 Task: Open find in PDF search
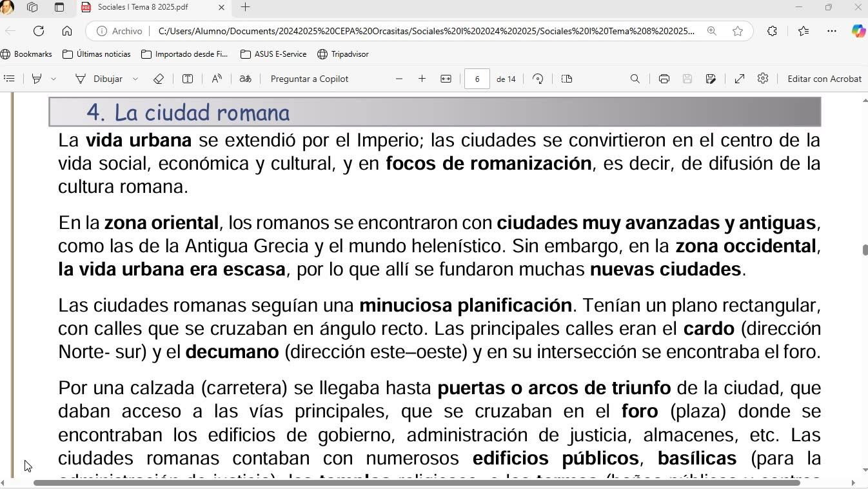[635, 79]
